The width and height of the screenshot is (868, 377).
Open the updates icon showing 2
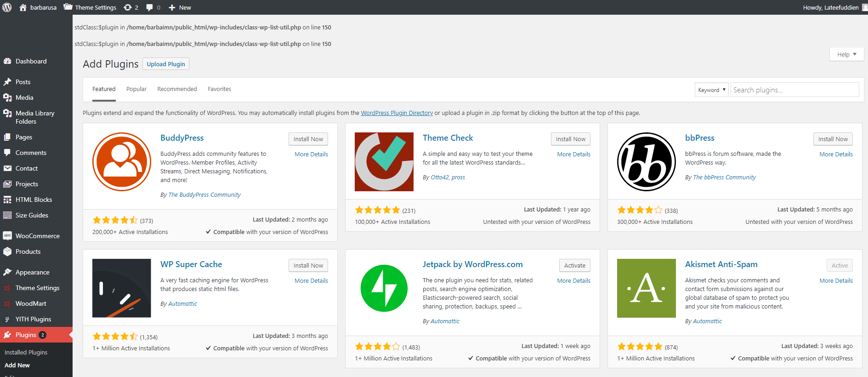point(128,7)
